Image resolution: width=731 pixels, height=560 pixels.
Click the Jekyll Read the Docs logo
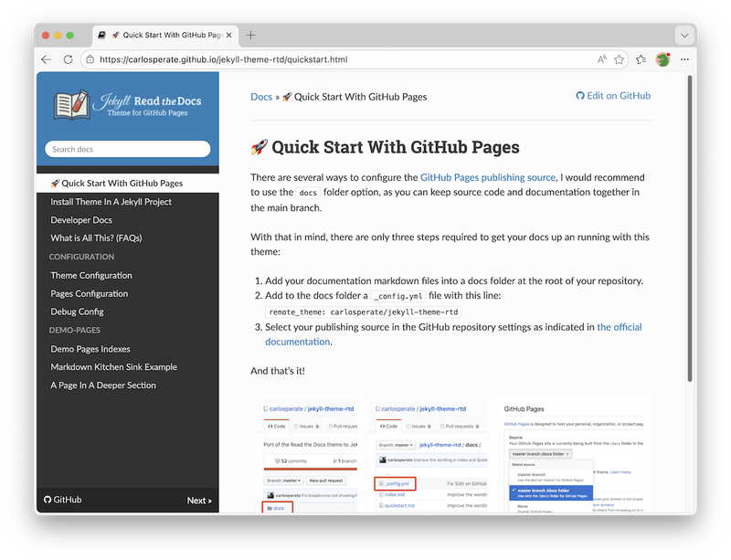pos(127,105)
